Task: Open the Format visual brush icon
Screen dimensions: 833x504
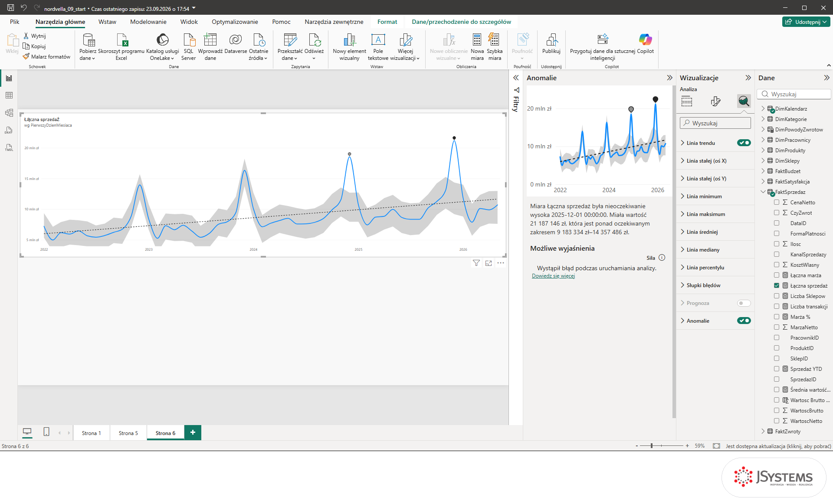Action: point(716,101)
